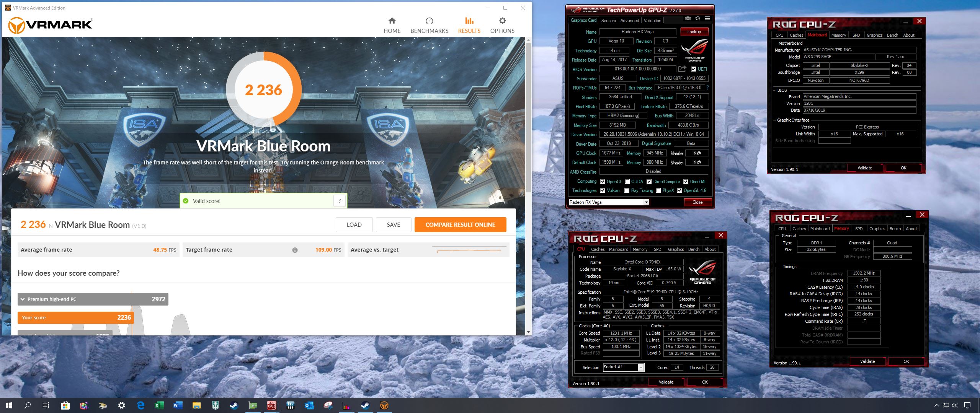Click the volume icon in system tray
The width and height of the screenshot is (980, 413).
954,405
